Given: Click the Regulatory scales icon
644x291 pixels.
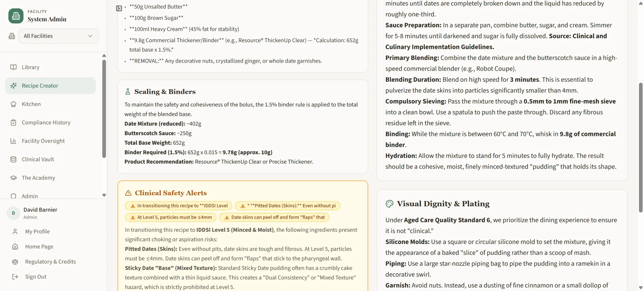Looking at the screenshot, I should [15, 262].
